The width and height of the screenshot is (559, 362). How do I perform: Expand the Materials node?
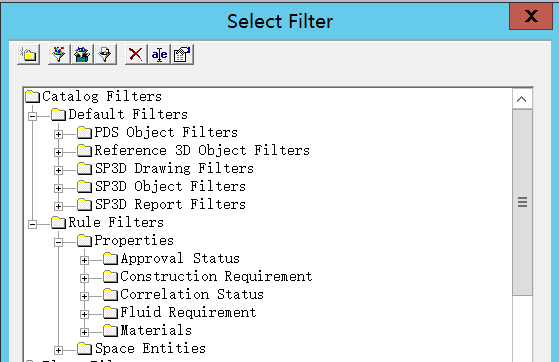pos(84,332)
